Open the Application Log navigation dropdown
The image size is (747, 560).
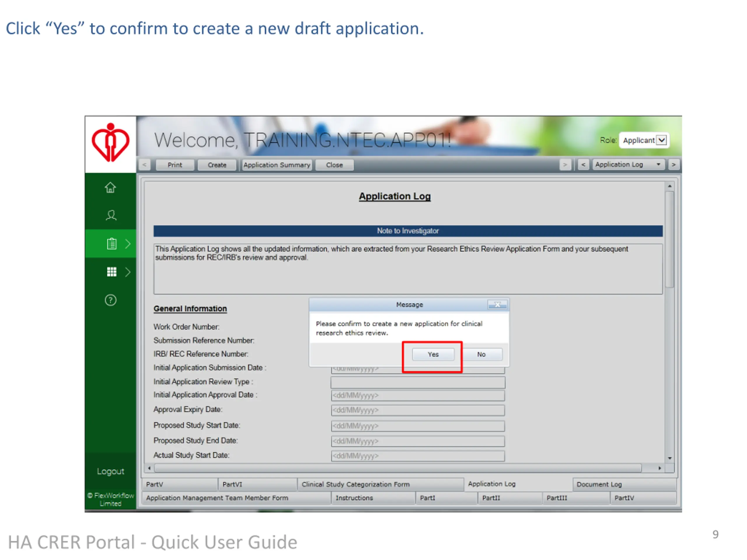628,164
